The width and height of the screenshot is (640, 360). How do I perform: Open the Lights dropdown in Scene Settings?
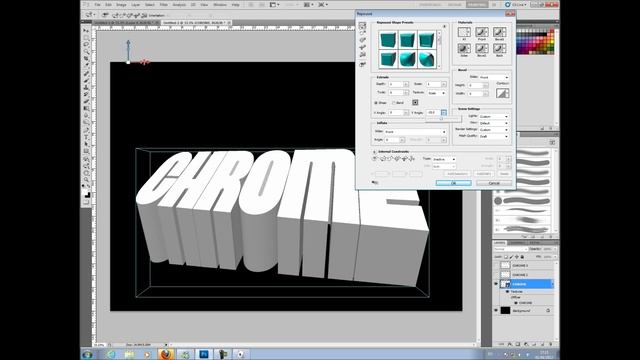click(494, 116)
